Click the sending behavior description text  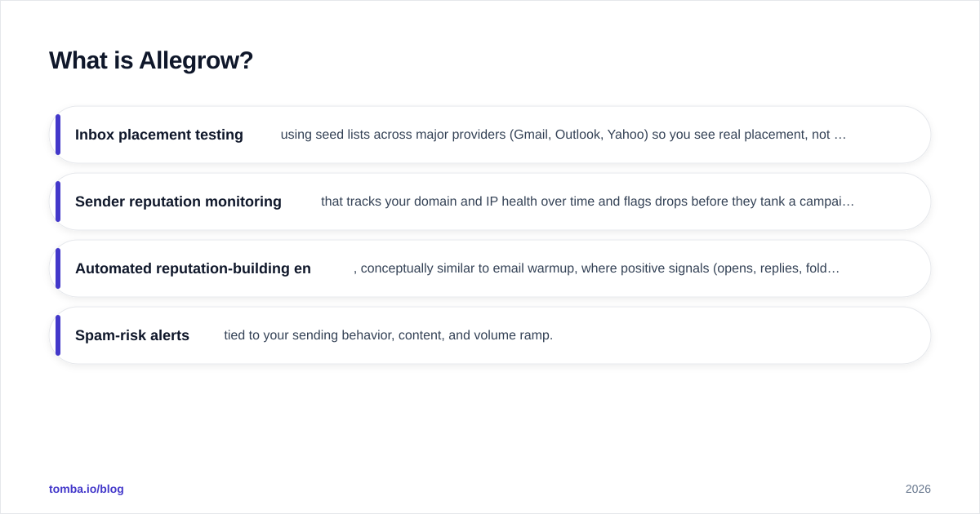click(389, 335)
